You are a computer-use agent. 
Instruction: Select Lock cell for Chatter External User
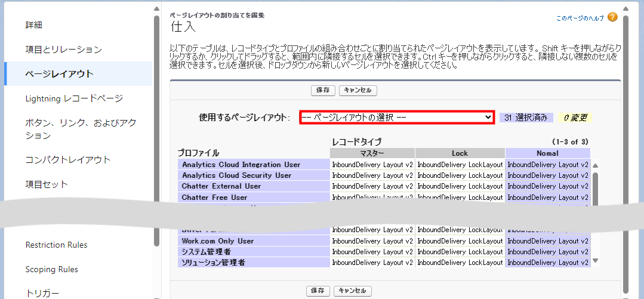tap(460, 186)
